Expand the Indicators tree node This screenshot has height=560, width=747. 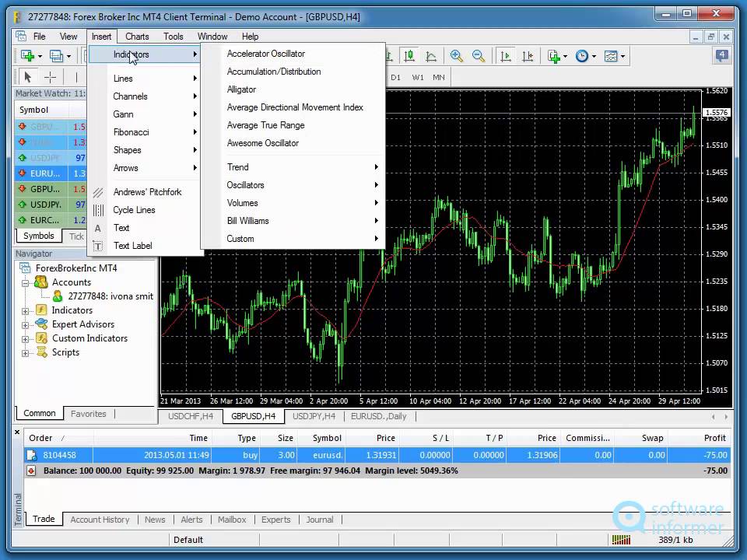pyautogui.click(x=25, y=311)
